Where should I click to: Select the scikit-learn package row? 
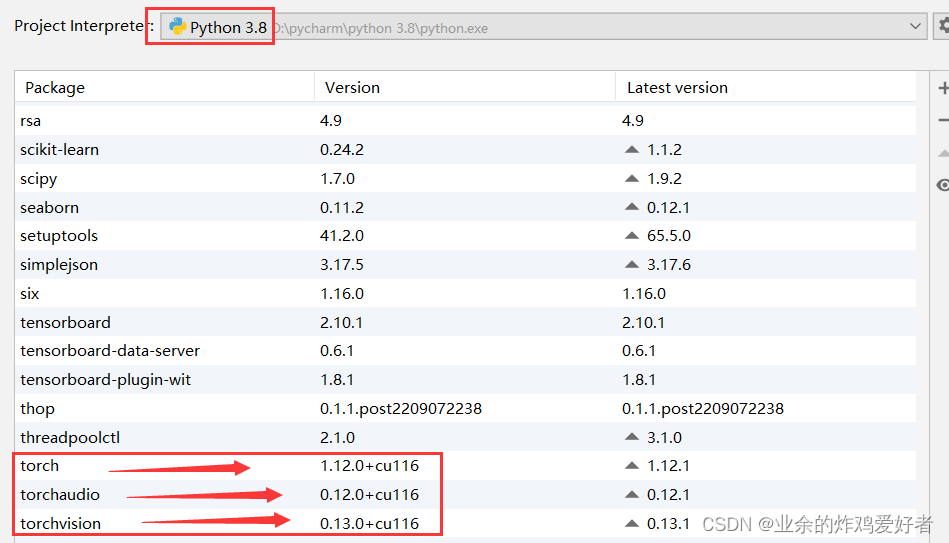(x=465, y=150)
